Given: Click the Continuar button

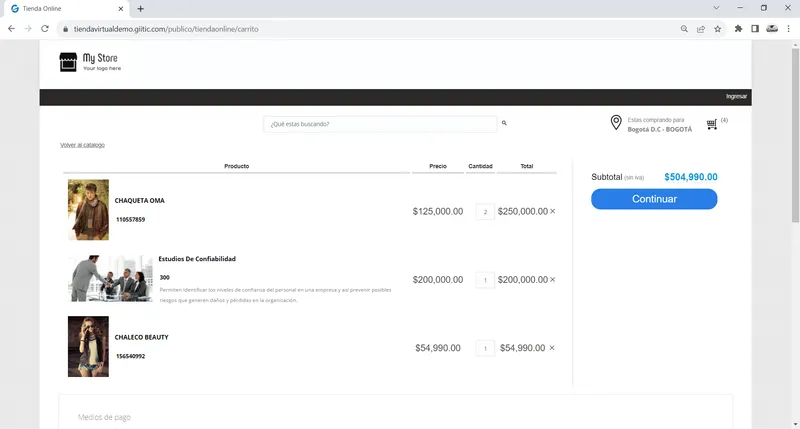Looking at the screenshot, I should tap(654, 199).
